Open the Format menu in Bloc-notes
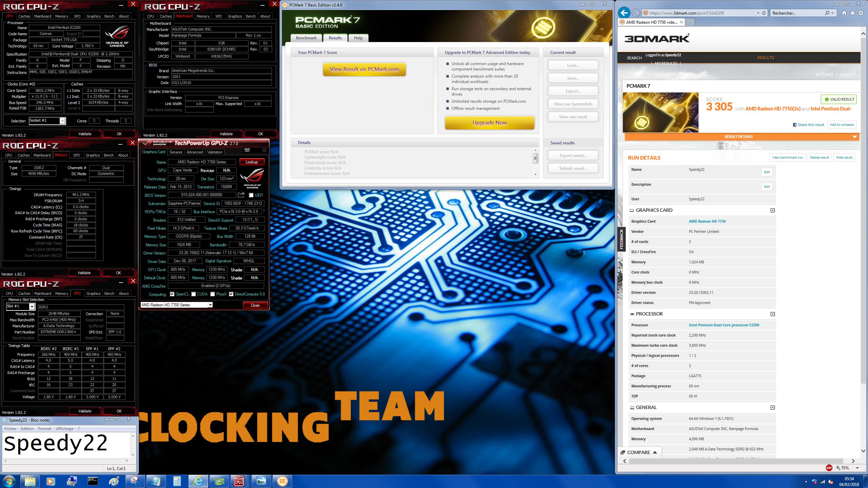This screenshot has width=868, height=488. coord(44,428)
